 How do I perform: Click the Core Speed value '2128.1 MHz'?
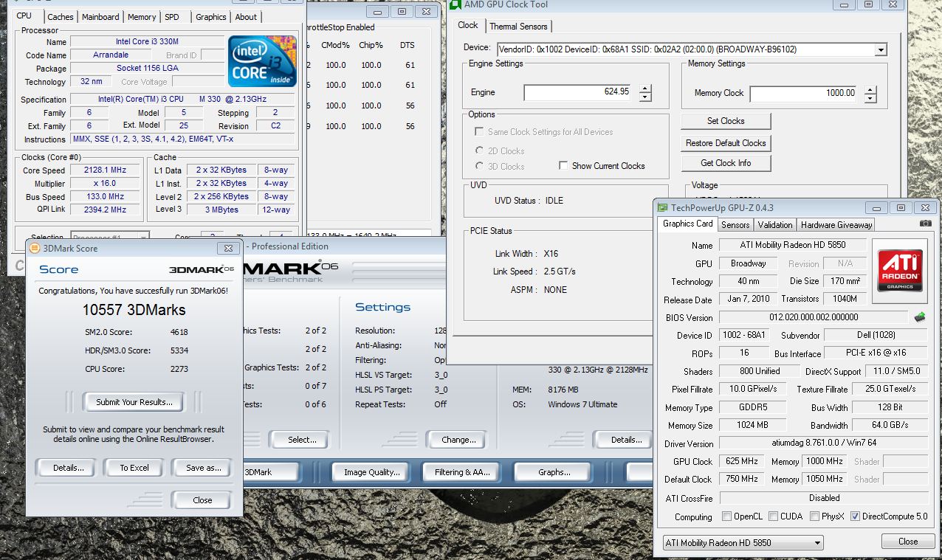pos(106,170)
